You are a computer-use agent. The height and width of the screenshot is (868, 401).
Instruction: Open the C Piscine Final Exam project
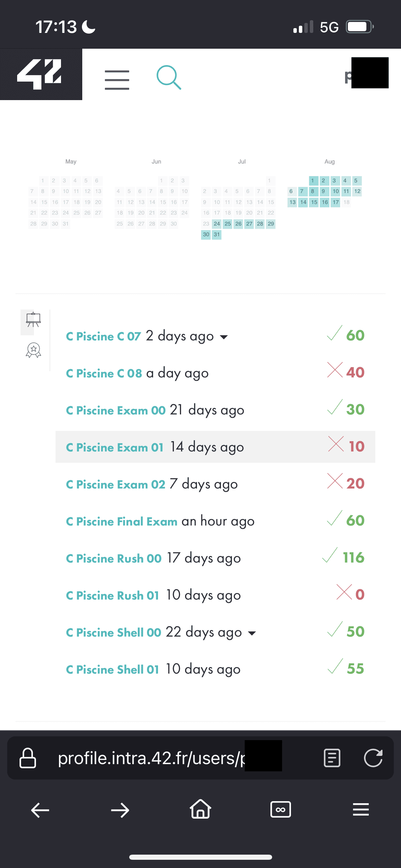[122, 521]
